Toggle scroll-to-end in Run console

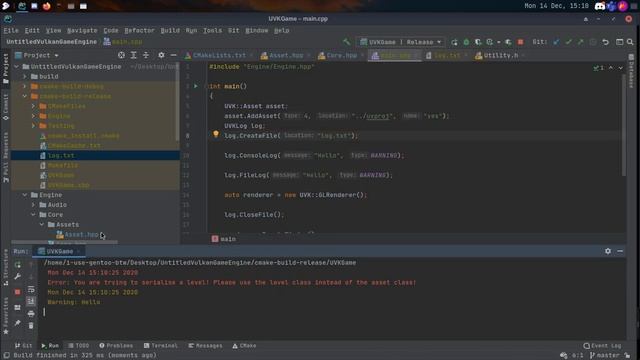[31, 301]
